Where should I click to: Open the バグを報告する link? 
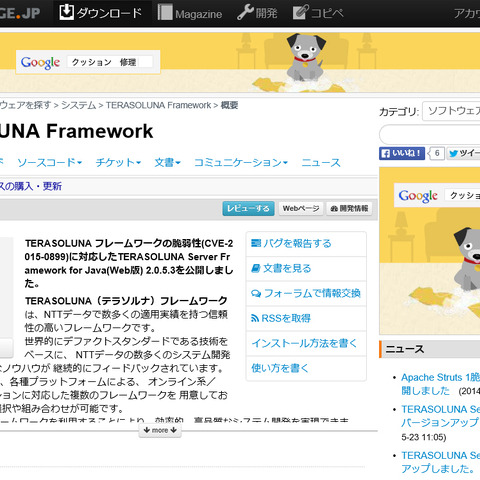coord(297,243)
